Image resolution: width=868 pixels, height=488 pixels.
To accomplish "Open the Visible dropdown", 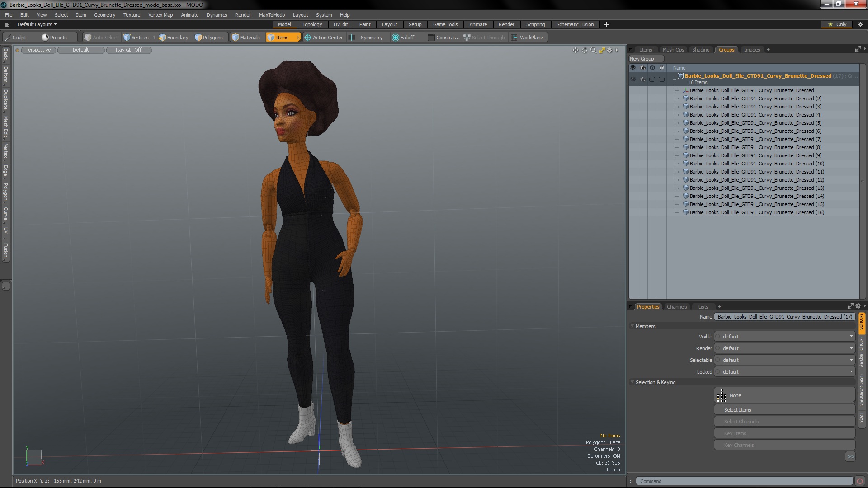I will 787,337.
